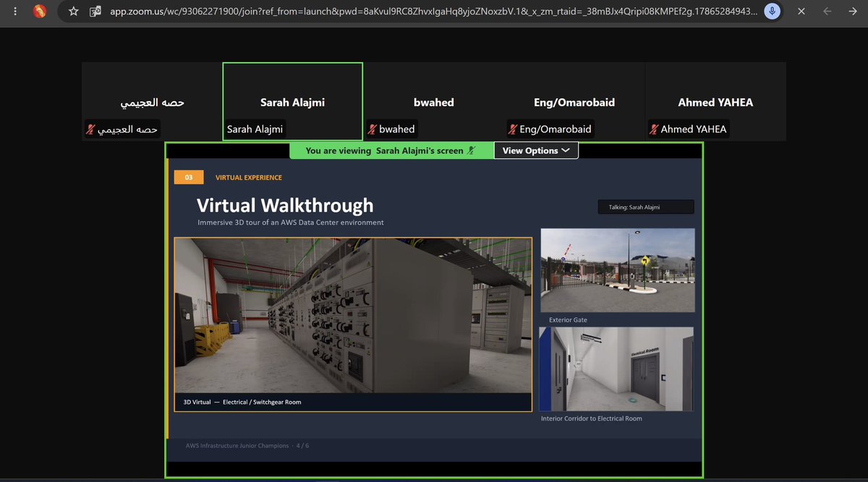This screenshot has width=868, height=482.
Task: Click the 'AWS Infrastructure Junior Champions · 4 / 6' footer
Action: [x=247, y=446]
